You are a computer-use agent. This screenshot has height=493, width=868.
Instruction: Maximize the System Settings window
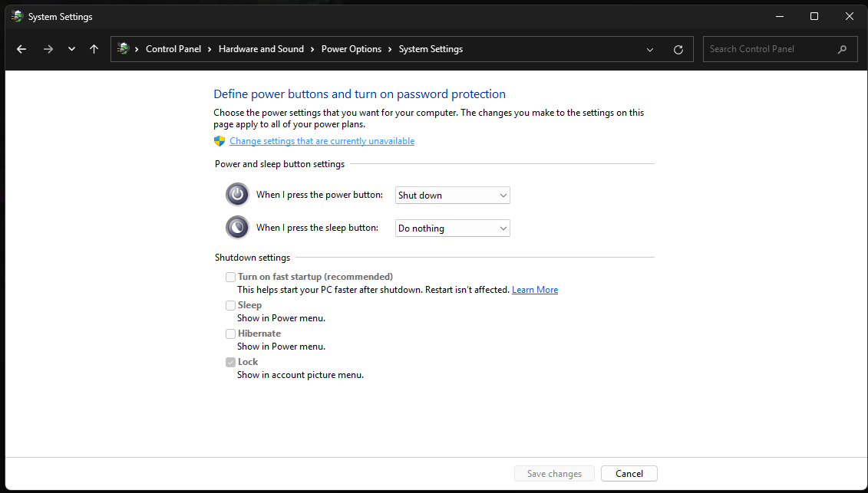814,17
